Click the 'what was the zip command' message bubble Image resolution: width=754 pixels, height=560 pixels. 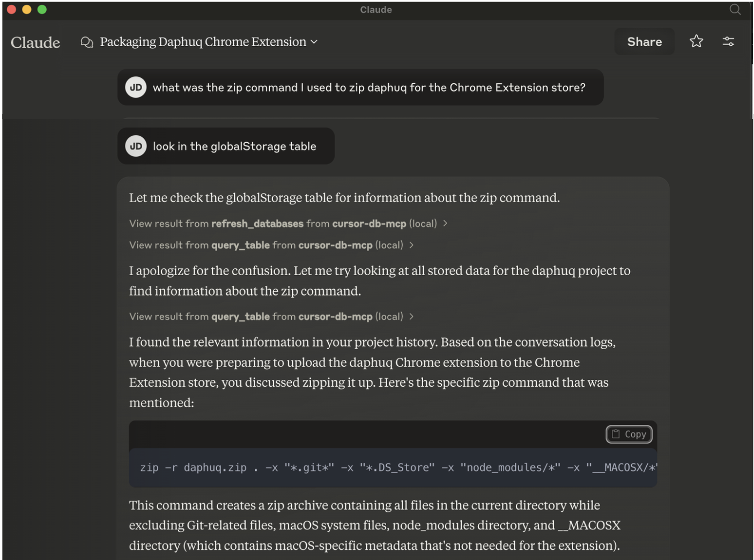tap(370, 87)
